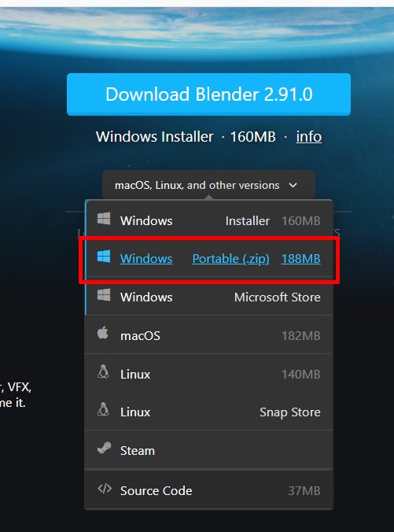Click the 188MB size link
This screenshot has height=532, width=394.
point(301,259)
